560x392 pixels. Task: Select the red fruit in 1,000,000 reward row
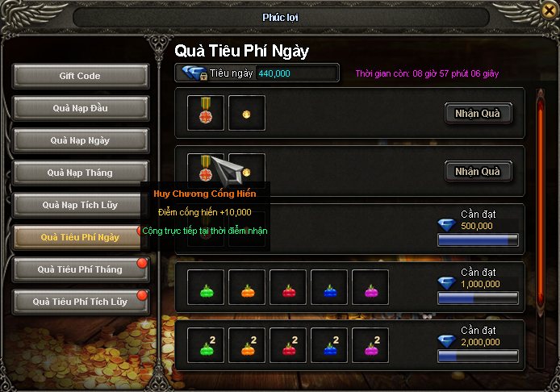(x=288, y=287)
